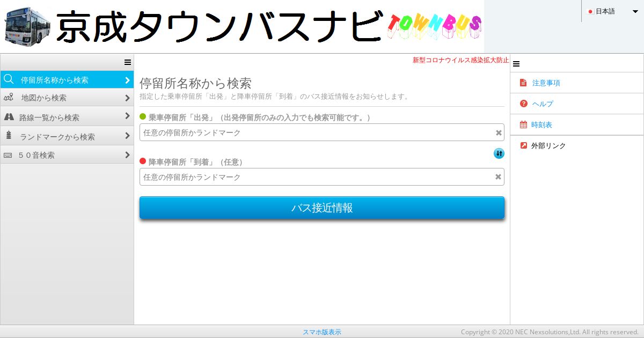The height and width of the screenshot is (338, 644).
Task: Select 路線一覧から検索 menu item
Action: point(67,116)
